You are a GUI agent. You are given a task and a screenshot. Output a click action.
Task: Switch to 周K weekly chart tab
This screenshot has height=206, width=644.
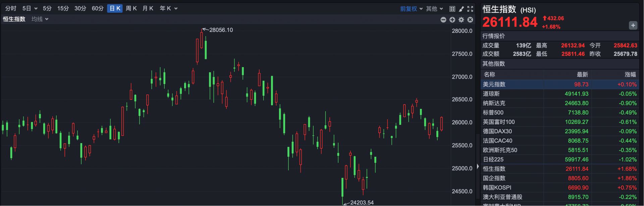tap(131, 8)
